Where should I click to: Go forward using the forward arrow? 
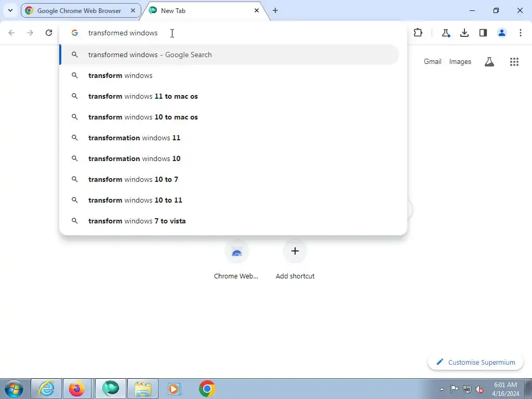point(30,33)
